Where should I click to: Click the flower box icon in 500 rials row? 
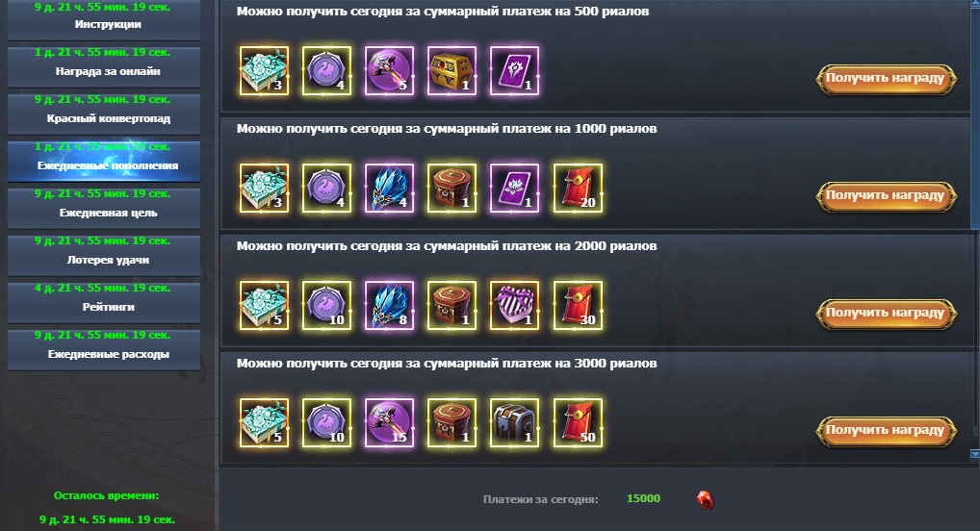click(x=265, y=70)
